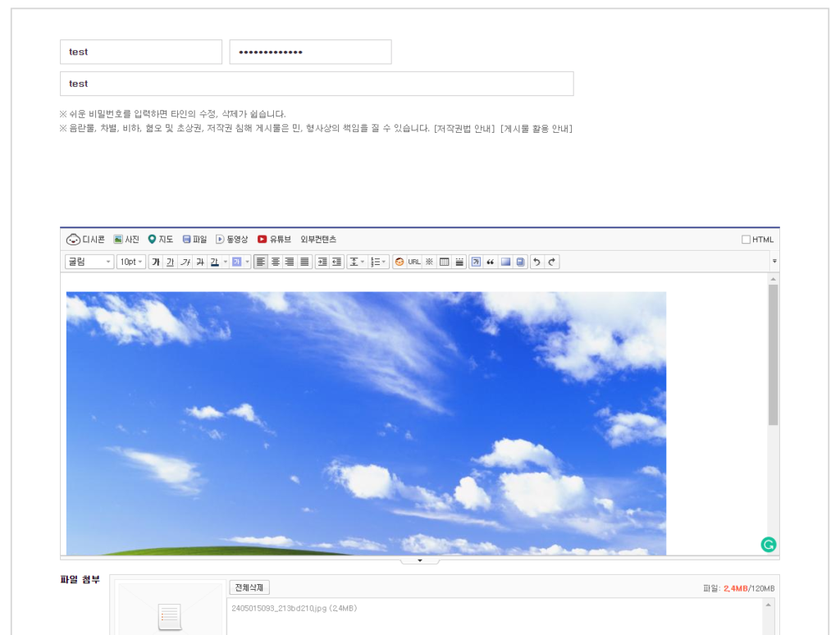Viewport: 840px width, 635px height.
Task: Toggle italic text formatting
Action: coord(185,262)
